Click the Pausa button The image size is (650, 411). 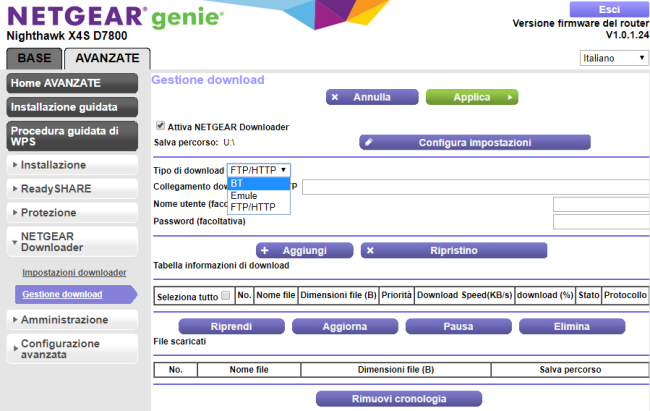coord(458,326)
